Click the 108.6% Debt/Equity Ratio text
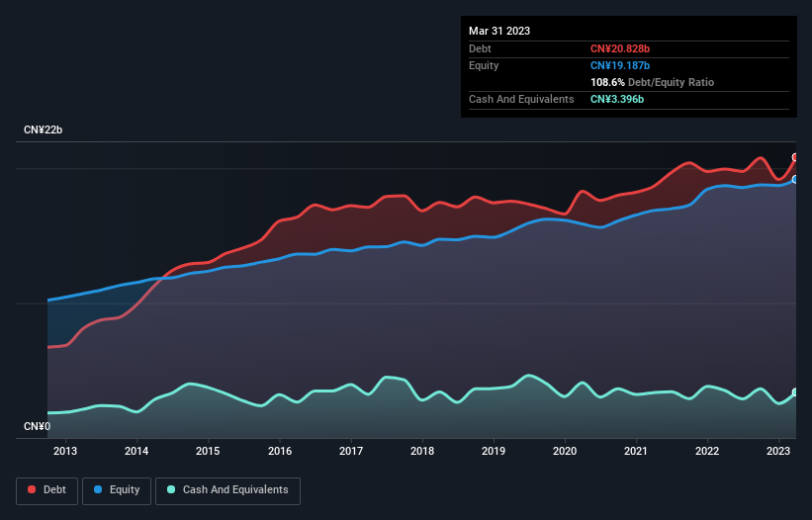Image resolution: width=812 pixels, height=520 pixels. 652,82
